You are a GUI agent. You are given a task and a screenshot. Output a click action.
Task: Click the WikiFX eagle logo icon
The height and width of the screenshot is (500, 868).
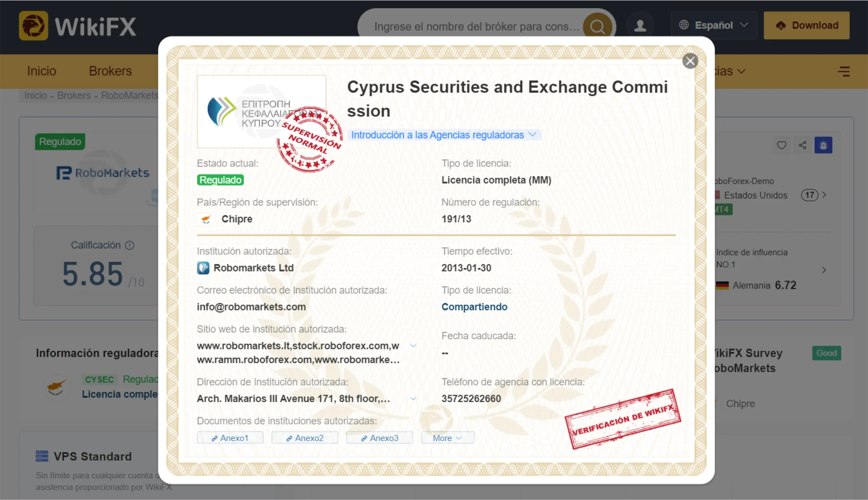(34, 26)
